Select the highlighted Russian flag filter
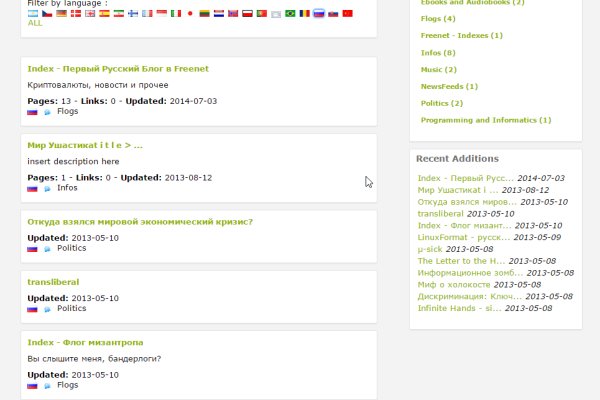 [319, 13]
